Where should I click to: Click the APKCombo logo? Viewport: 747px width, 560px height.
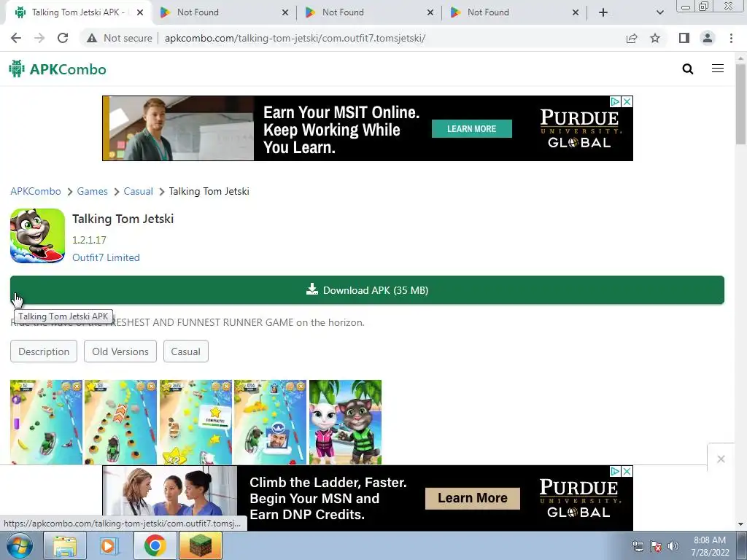click(58, 69)
